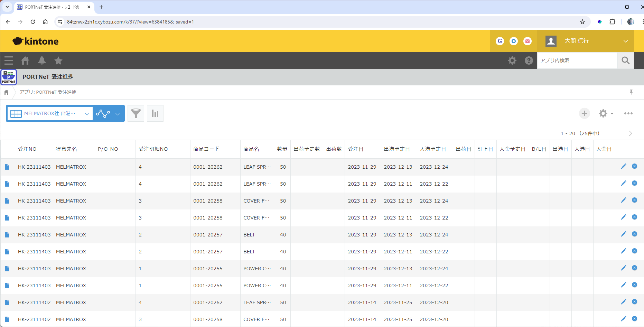
Task: Delete the second row record
Action: [634, 183]
